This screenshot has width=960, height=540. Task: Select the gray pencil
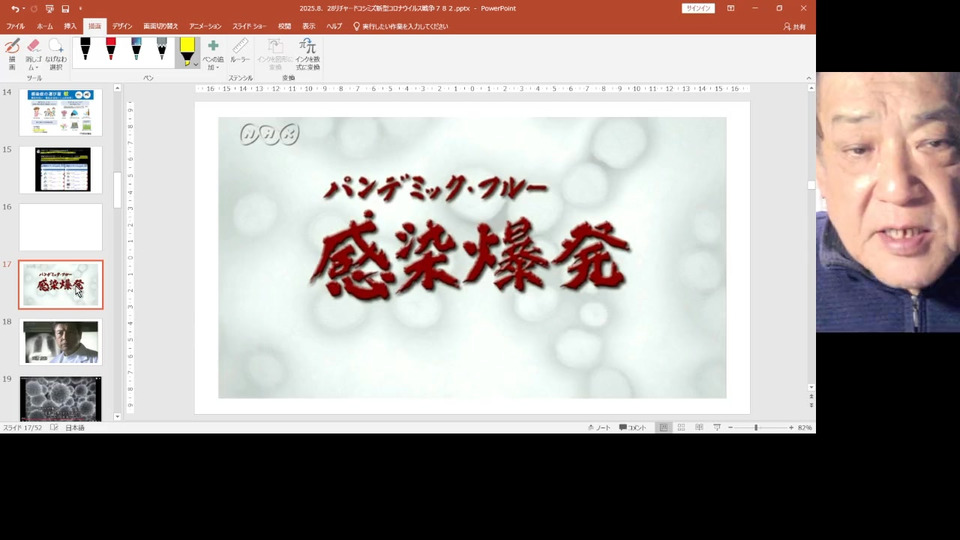click(162, 49)
